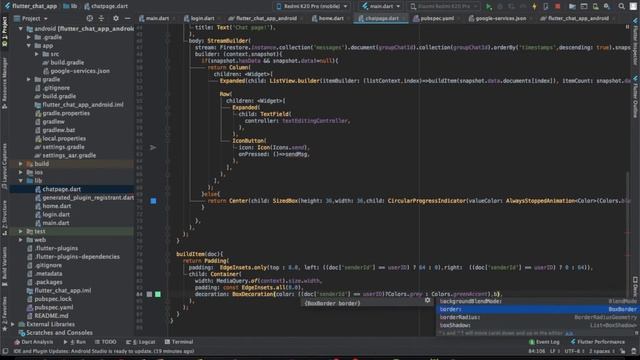Select backgroundBlendMode: autocomplete suggestion
640x360 pixels.
click(x=536, y=301)
